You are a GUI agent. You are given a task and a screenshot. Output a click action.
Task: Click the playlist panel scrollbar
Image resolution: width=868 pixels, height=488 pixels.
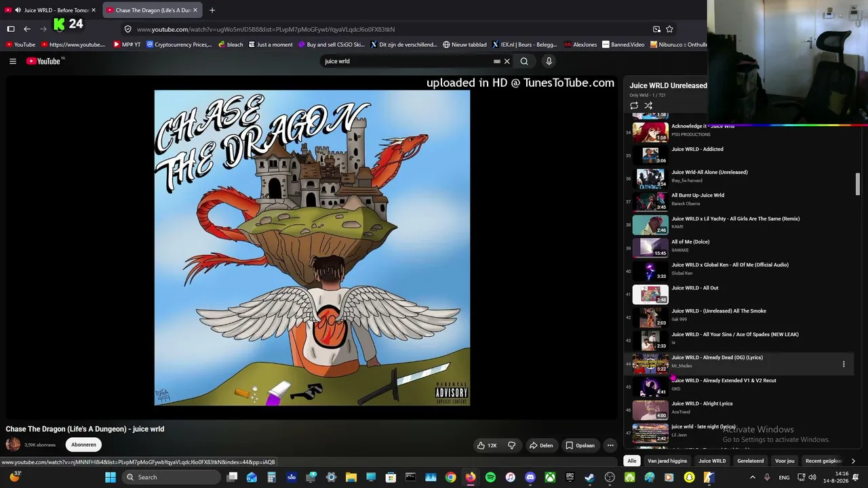coord(858,183)
